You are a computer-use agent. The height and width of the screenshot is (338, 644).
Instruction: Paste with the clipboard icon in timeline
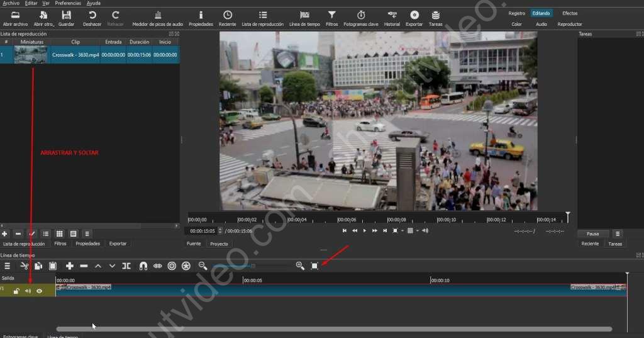click(x=53, y=266)
